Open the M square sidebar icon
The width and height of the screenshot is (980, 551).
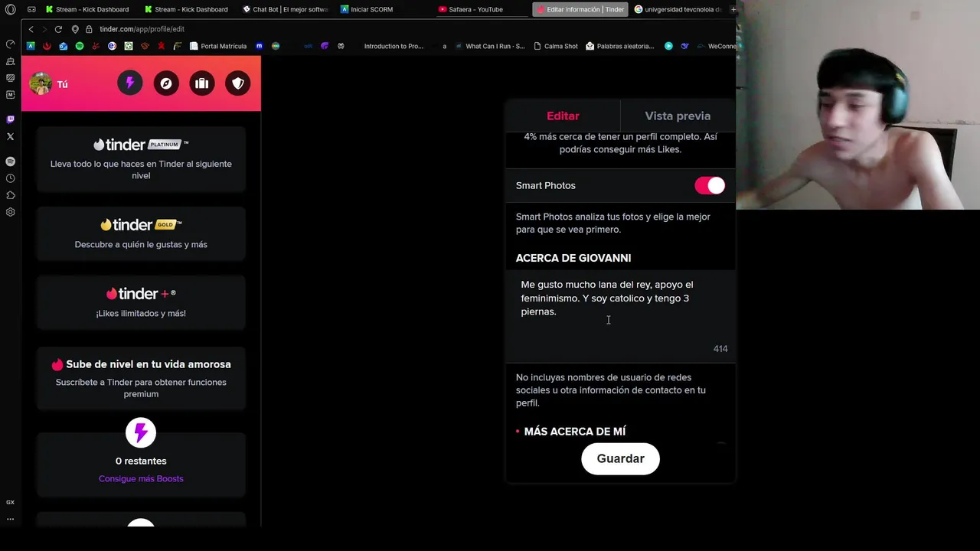(10, 95)
